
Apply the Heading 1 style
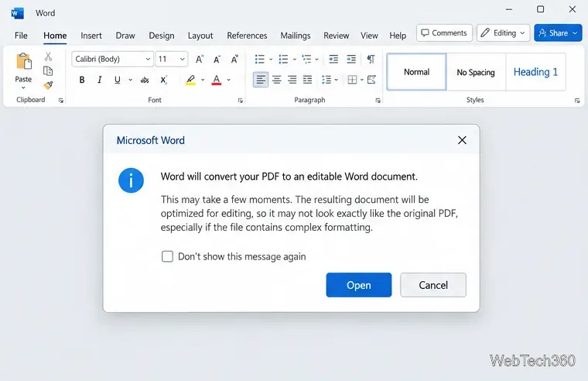coord(535,72)
